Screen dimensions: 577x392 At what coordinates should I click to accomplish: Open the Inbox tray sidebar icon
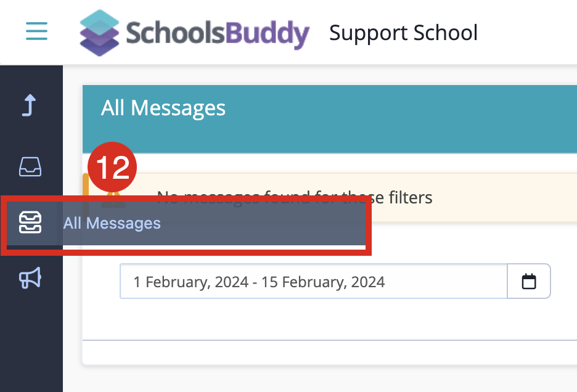(30, 166)
